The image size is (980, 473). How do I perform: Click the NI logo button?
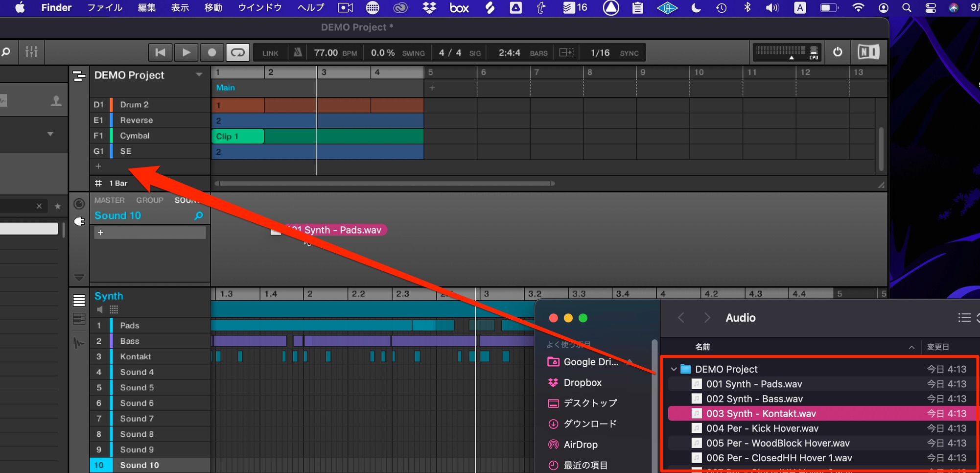point(868,52)
